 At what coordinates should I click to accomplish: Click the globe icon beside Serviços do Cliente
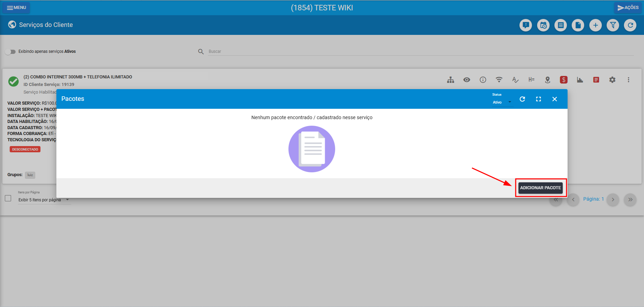tap(12, 25)
